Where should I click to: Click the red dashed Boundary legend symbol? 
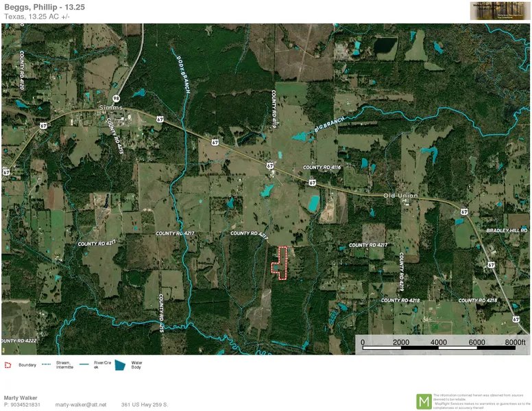coord(8,364)
